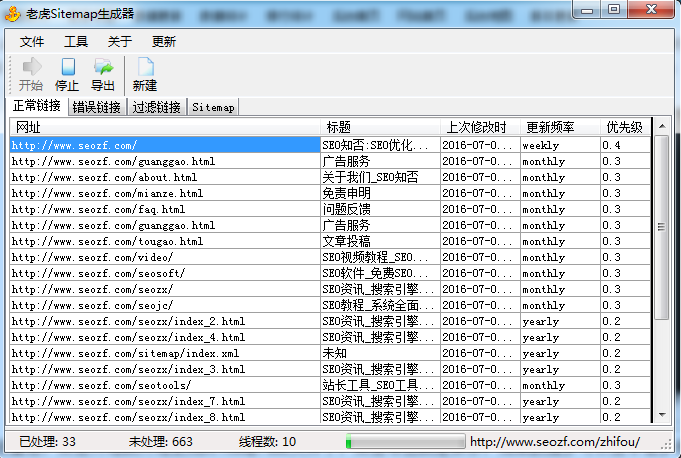
Task: Click the 优先级 column header
Action: pyautogui.click(x=624, y=127)
